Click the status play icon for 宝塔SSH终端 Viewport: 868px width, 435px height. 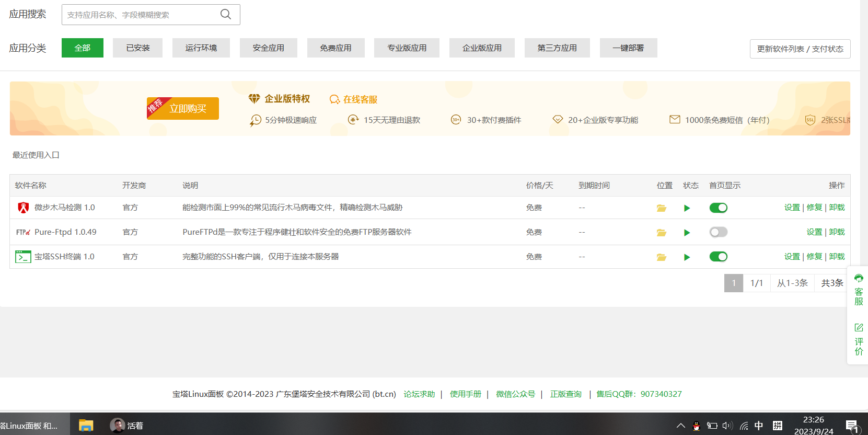(x=687, y=257)
